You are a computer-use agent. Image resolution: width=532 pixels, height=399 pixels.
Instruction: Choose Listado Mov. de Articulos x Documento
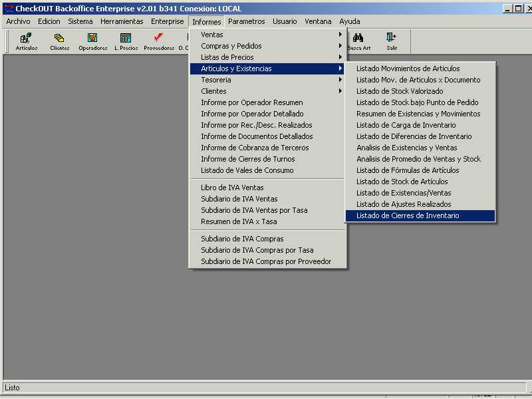click(x=420, y=80)
